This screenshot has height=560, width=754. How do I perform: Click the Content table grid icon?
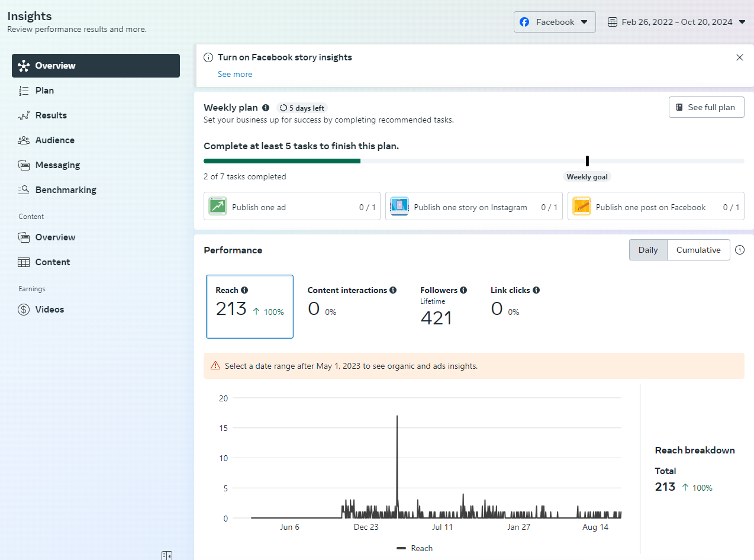[24, 262]
